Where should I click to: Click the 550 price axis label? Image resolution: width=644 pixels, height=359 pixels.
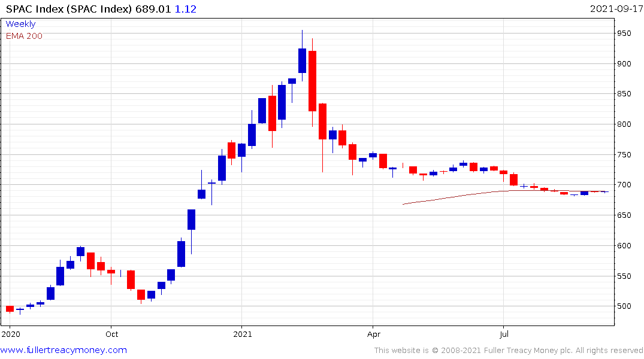pyautogui.click(x=624, y=276)
